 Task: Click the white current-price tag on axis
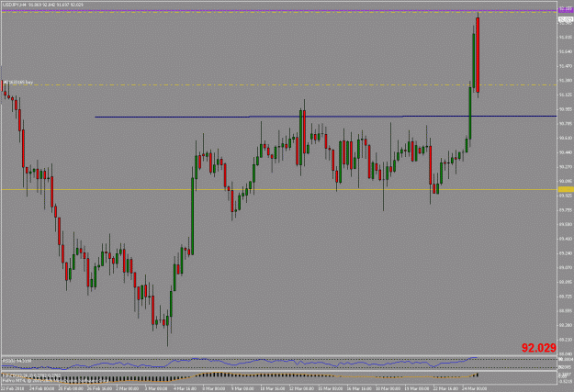pos(566,19)
